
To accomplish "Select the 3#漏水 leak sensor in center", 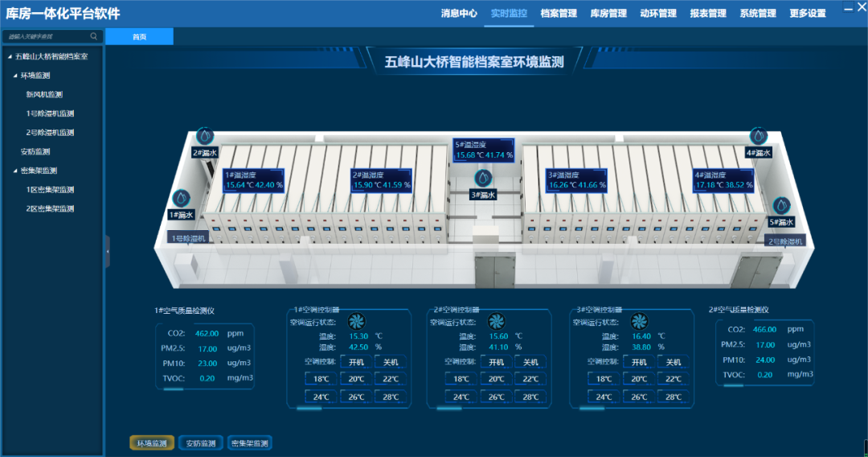I will (482, 178).
